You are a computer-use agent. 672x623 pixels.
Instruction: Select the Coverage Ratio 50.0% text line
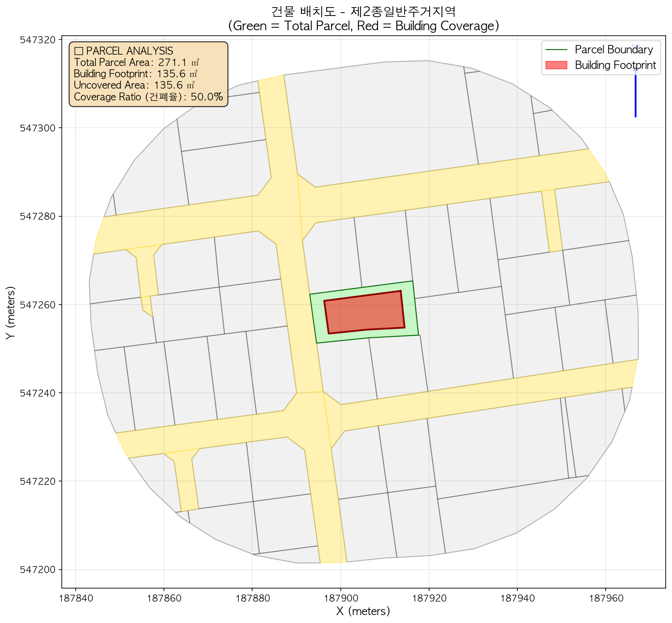(x=148, y=97)
